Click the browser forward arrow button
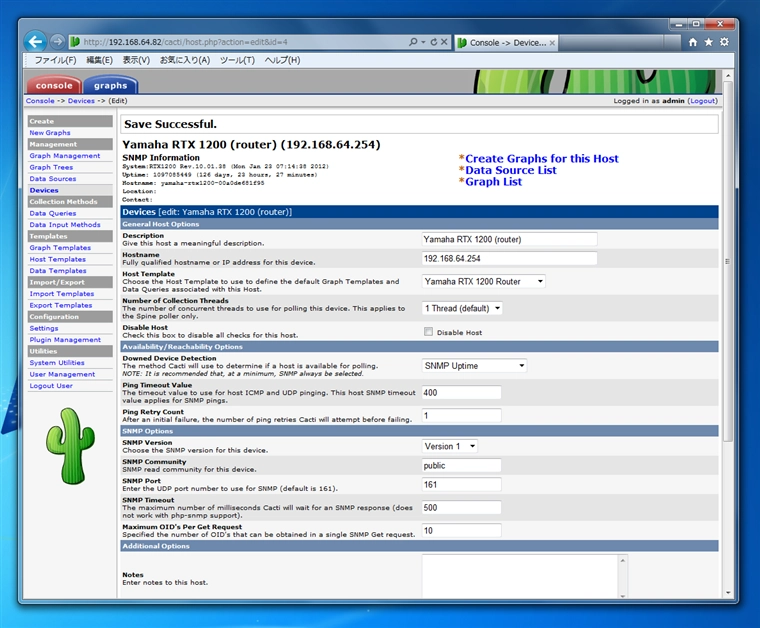Image resolution: width=760 pixels, height=628 pixels. 57,42
